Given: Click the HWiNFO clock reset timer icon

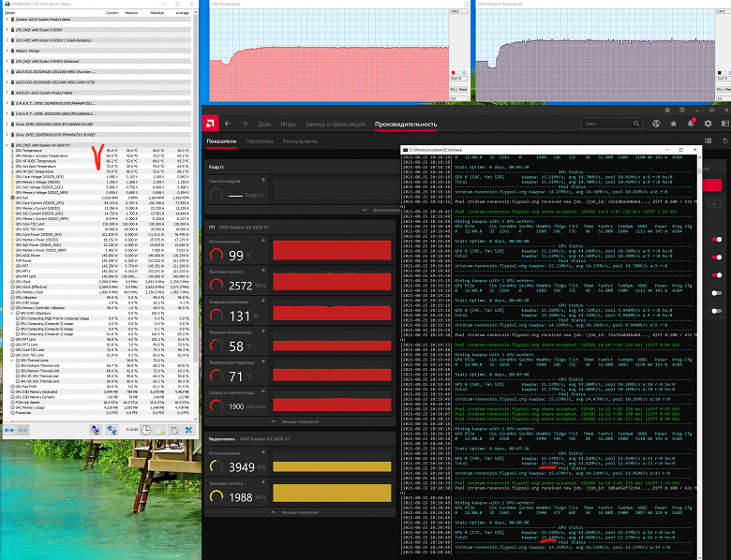Looking at the screenshot, I should click(146, 430).
